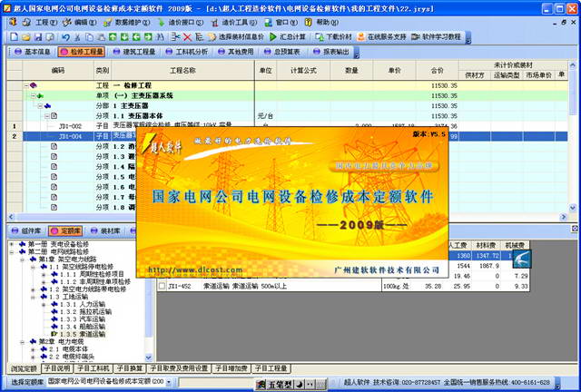Switch to 子目工料机 bottom tab
581x392 pixels.
pyautogui.click(x=94, y=368)
